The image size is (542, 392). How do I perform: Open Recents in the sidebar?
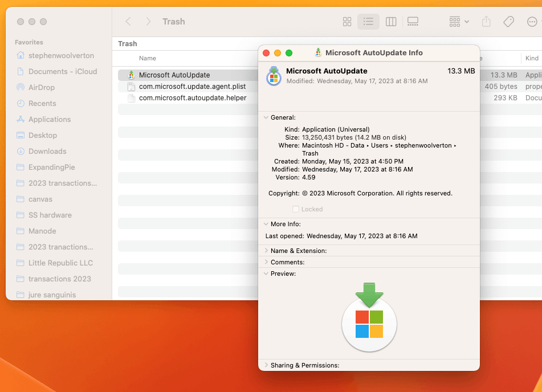[x=42, y=103]
